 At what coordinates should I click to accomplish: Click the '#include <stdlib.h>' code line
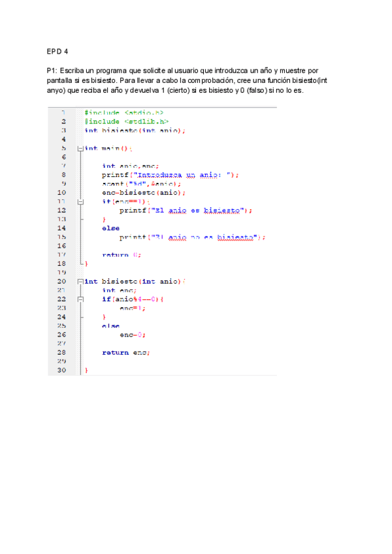[x=127, y=122]
